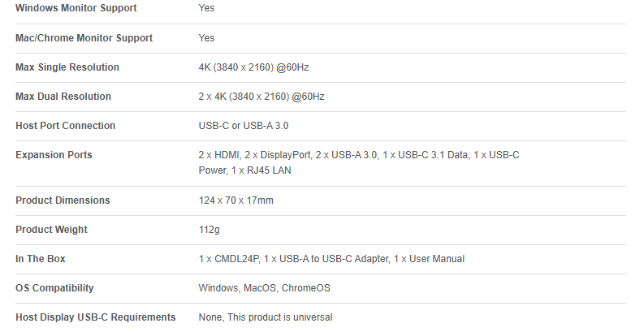Click the Host Display USB-C Requirements label
Viewport: 644px width, 332px height.
tap(96, 317)
